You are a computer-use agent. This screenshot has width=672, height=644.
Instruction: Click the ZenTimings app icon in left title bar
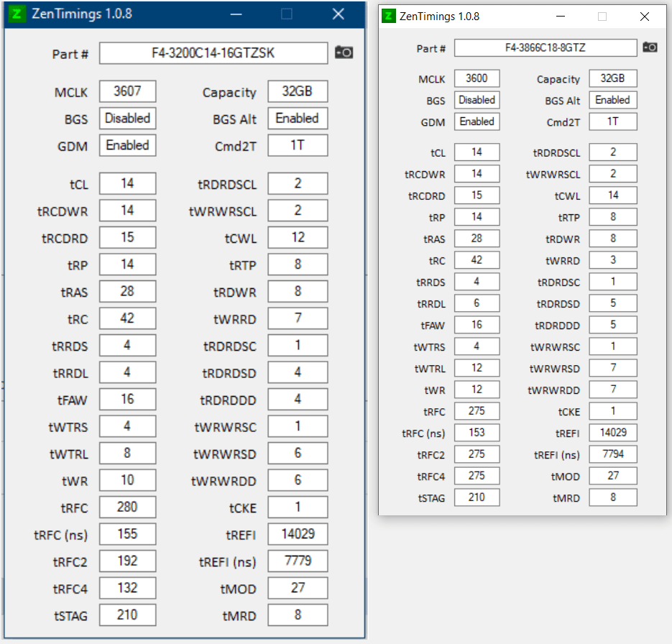point(17,14)
